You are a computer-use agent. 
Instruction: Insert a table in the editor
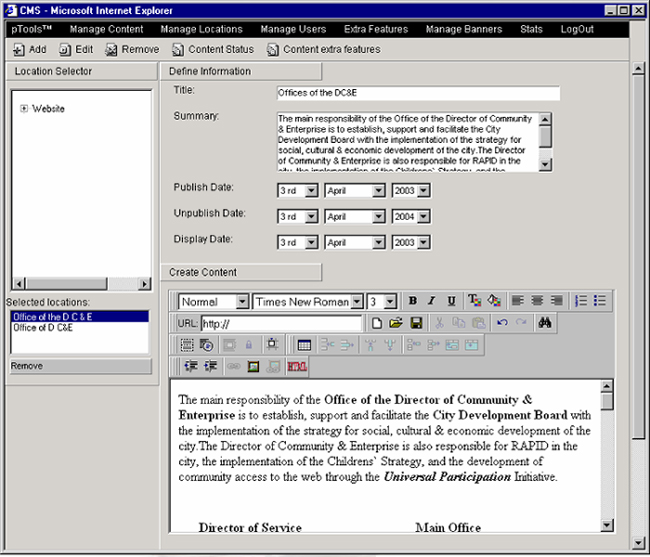(304, 345)
